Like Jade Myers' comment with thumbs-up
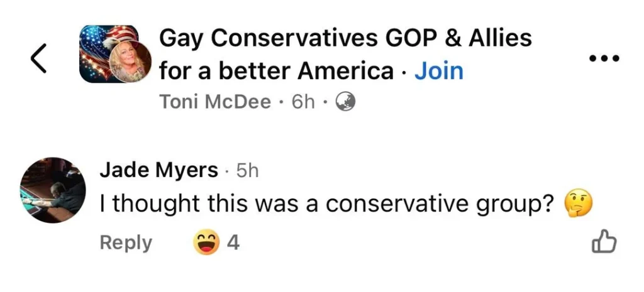The height and width of the screenshot is (292, 644). pyautogui.click(x=603, y=242)
